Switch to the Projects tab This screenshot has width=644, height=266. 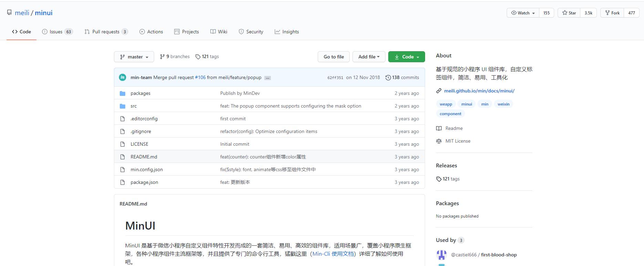pos(187,32)
